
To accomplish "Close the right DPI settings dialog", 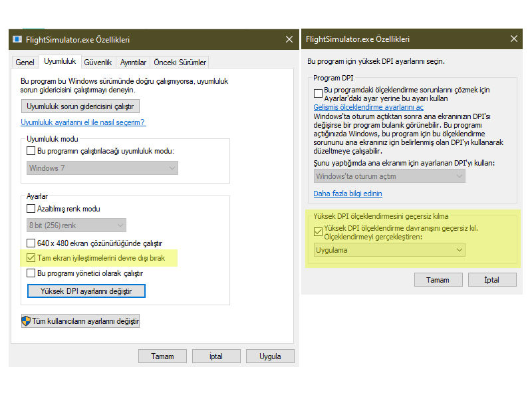I will click(514, 39).
